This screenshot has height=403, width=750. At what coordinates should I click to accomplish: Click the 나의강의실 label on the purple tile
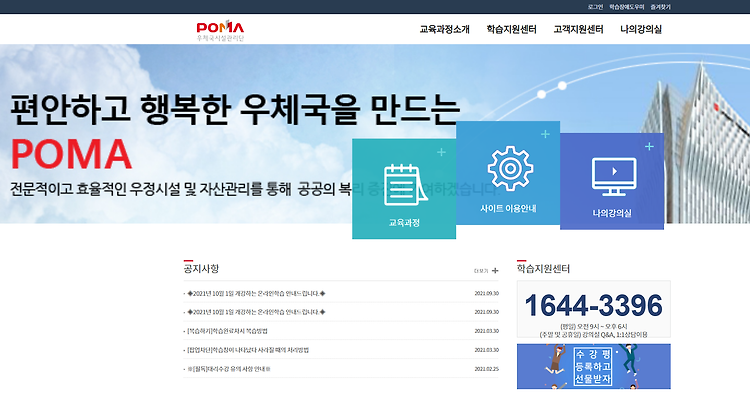[612, 213]
